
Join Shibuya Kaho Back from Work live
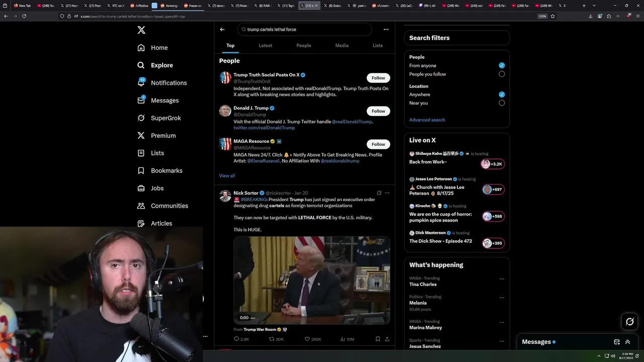coord(493,164)
